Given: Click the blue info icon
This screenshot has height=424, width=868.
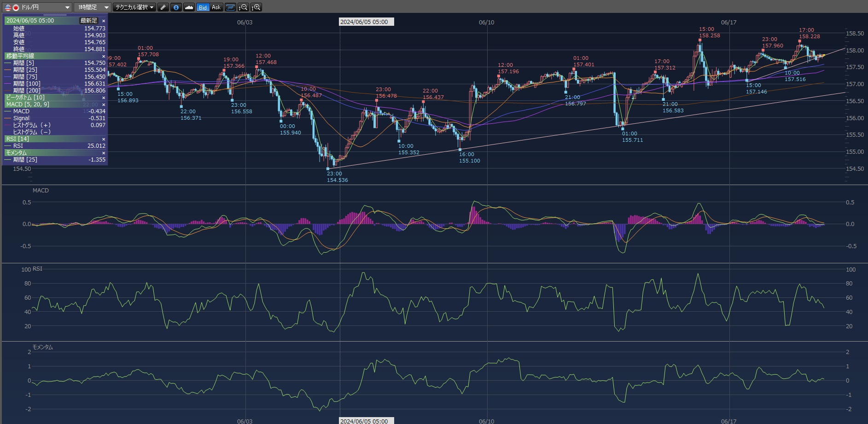Looking at the screenshot, I should coord(176,7).
